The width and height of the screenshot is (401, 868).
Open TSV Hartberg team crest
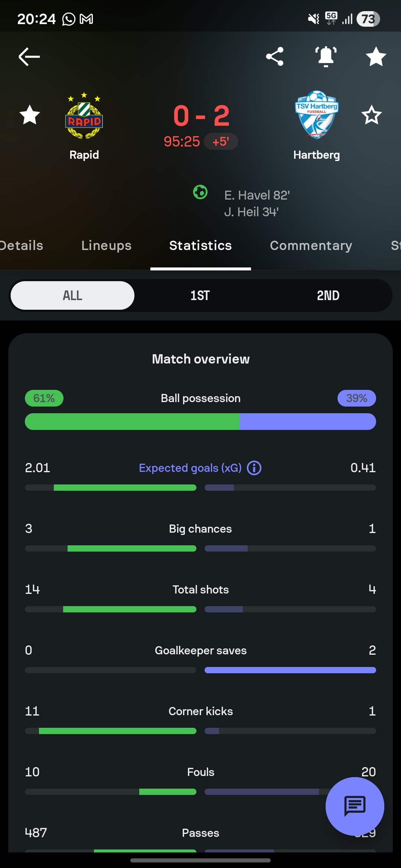316,115
